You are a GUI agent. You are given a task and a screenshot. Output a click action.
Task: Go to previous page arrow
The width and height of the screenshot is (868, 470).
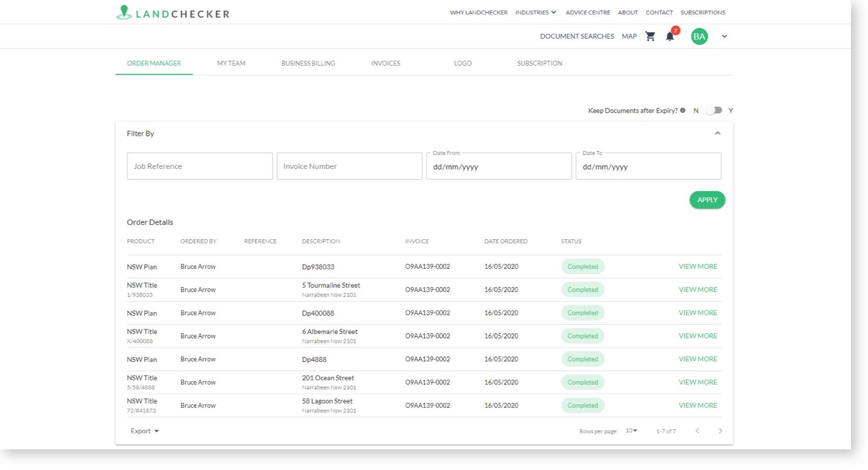point(697,431)
